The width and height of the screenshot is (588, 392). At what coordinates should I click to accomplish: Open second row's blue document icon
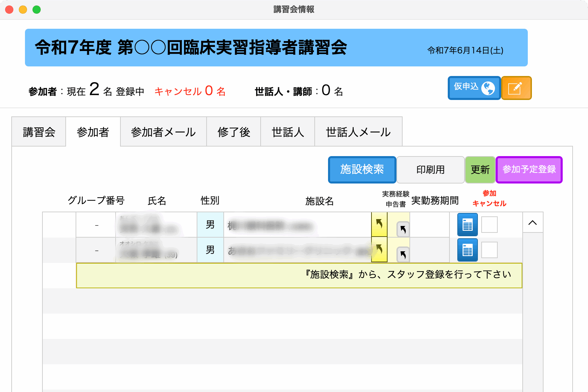467,250
